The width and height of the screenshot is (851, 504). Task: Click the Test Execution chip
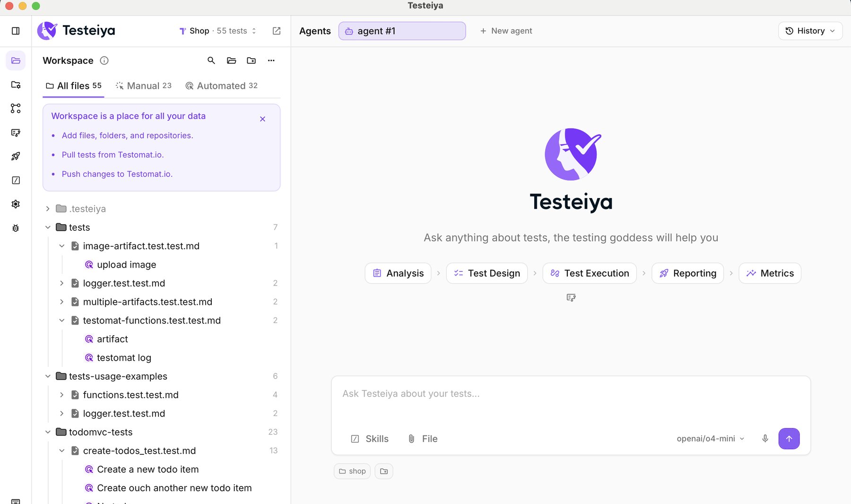590,273
